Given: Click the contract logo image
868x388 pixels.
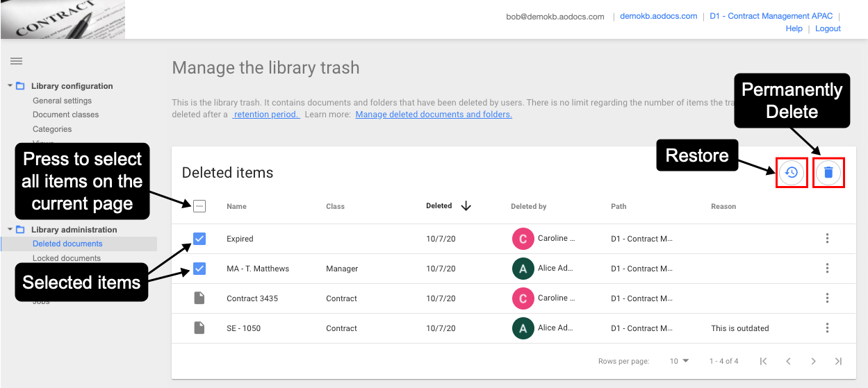Looking at the screenshot, I should [x=63, y=19].
